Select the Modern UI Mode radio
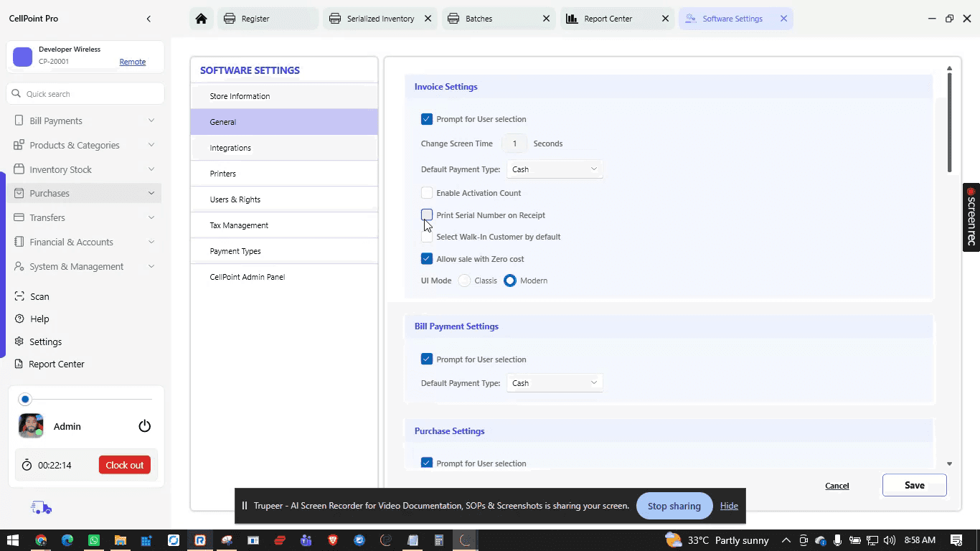The image size is (980, 551). 510,281
